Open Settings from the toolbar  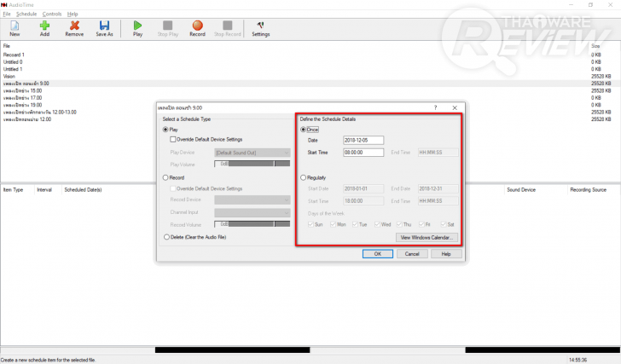[261, 28]
